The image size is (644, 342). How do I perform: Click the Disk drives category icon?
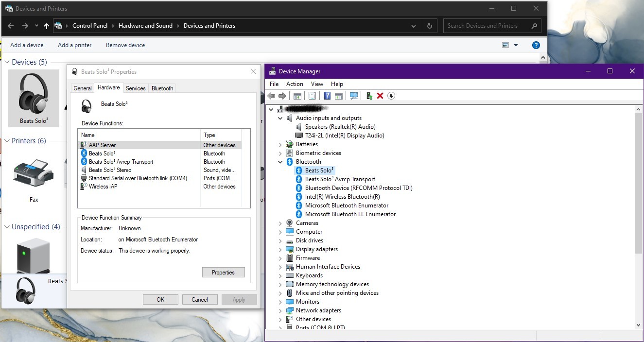(x=290, y=240)
